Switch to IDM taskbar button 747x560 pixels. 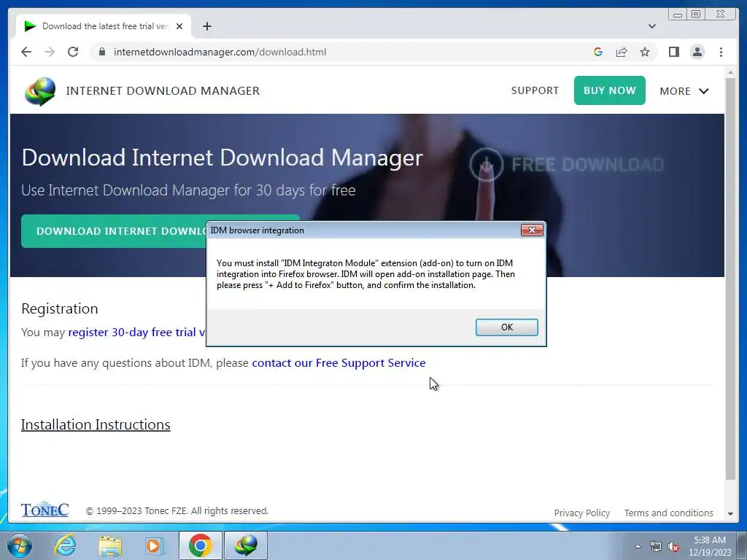pos(246,545)
